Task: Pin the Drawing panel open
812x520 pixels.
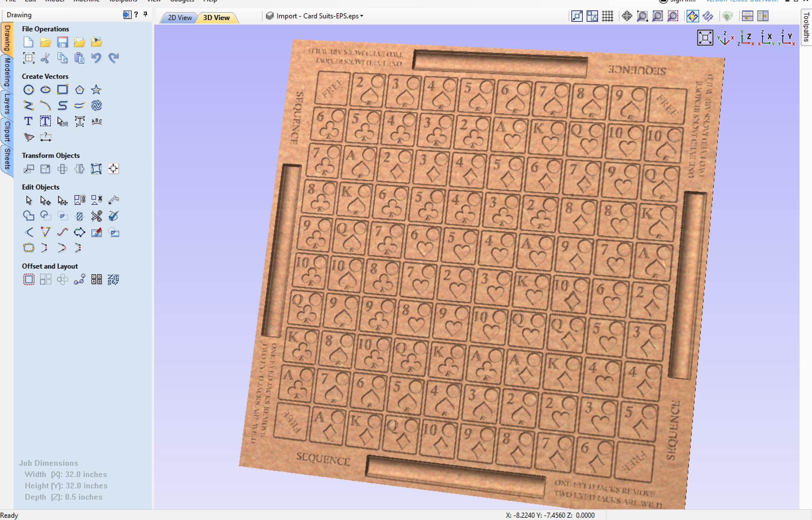Action: [x=145, y=14]
